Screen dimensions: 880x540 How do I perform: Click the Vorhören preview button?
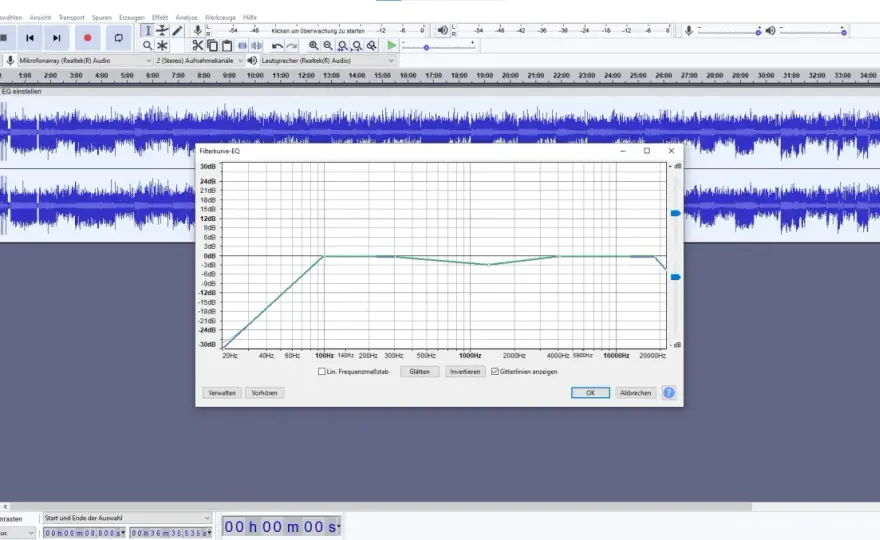pyautogui.click(x=264, y=393)
